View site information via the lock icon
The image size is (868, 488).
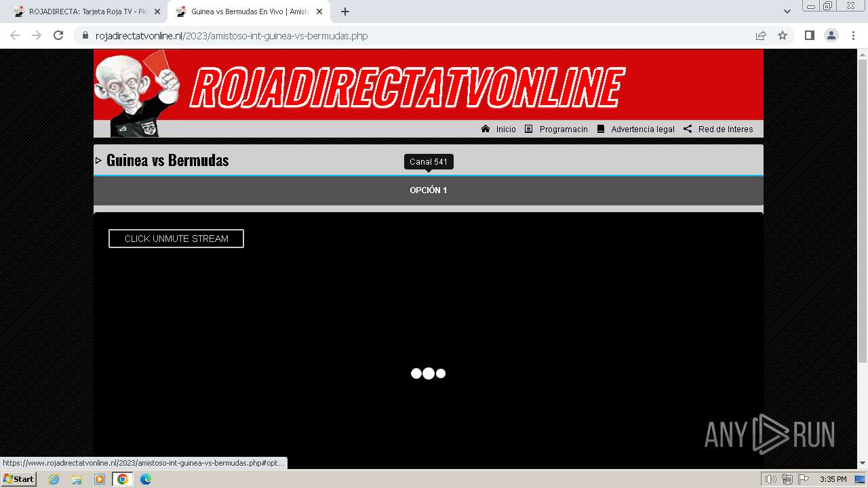pos(85,35)
